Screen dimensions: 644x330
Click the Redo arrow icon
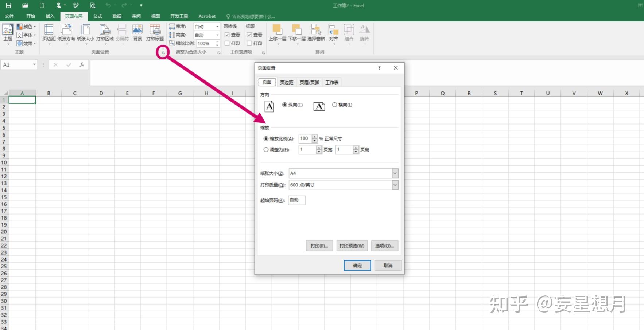point(124,5)
